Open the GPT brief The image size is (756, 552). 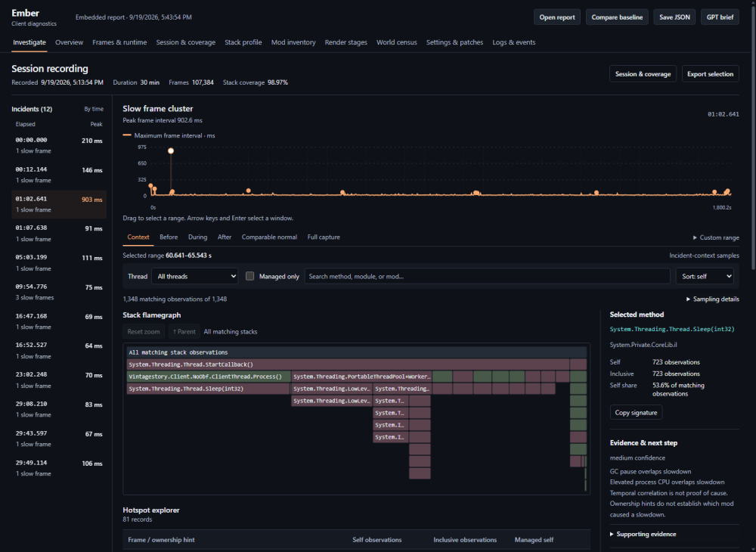(720, 17)
